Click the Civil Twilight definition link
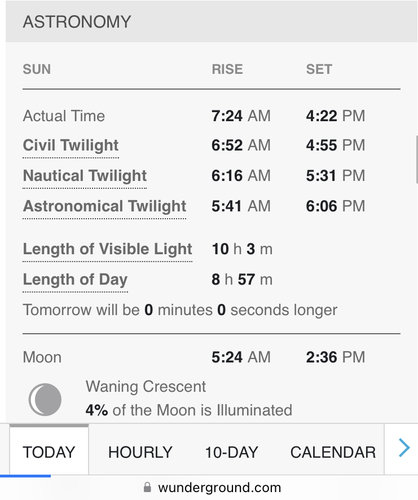The width and height of the screenshot is (418, 500). coord(71,146)
